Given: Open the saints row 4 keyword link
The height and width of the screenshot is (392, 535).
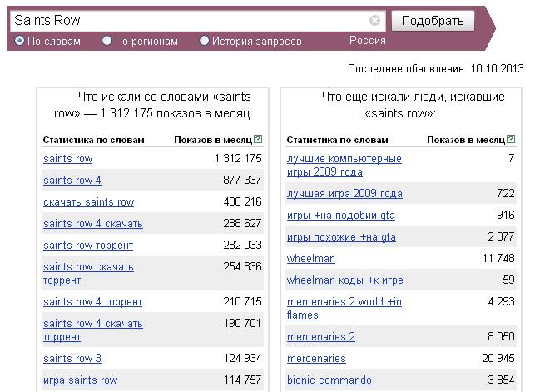Looking at the screenshot, I should [x=72, y=180].
